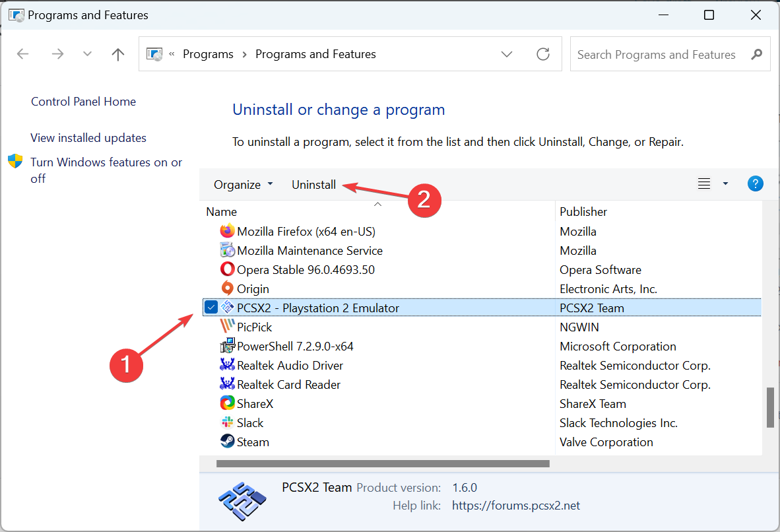Expand the breadcrumb chevron after Programs
The width and height of the screenshot is (780, 532).
[244, 54]
